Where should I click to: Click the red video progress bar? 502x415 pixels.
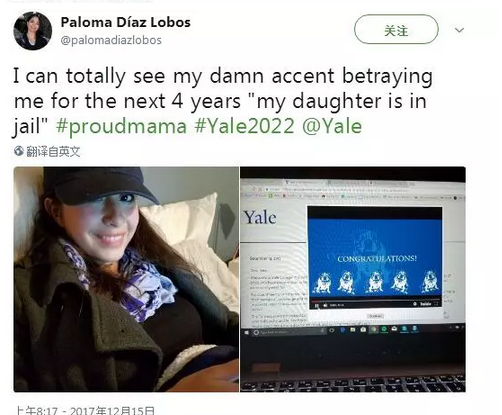point(375,301)
